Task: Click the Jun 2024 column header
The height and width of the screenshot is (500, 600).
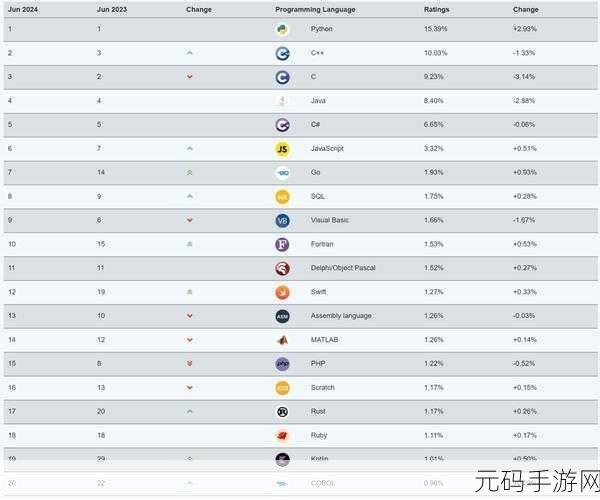Action: (x=23, y=9)
